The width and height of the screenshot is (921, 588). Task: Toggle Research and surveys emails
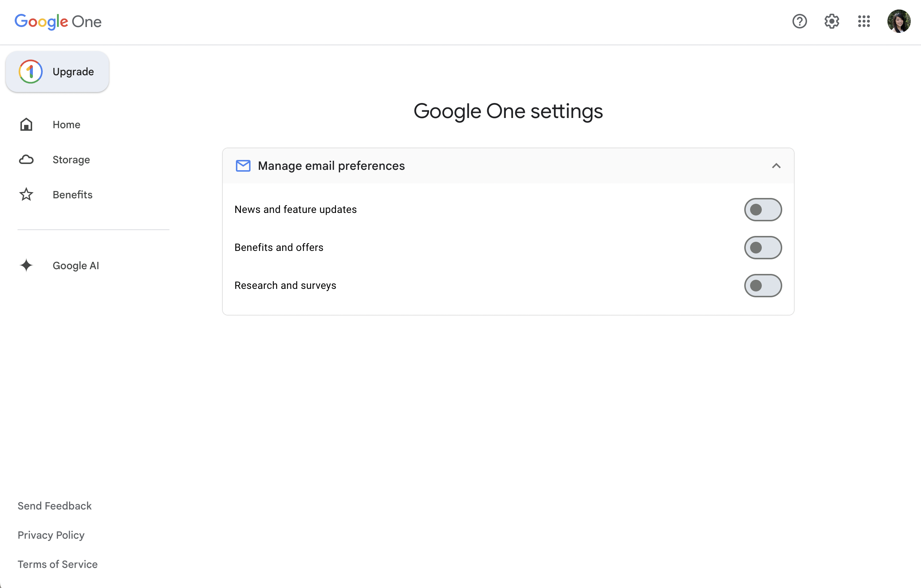pos(763,285)
